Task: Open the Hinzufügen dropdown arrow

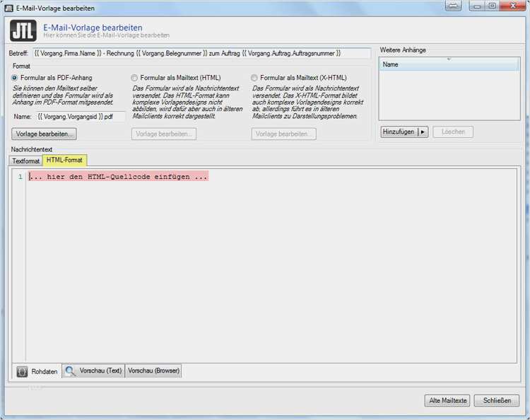Action: click(x=423, y=132)
